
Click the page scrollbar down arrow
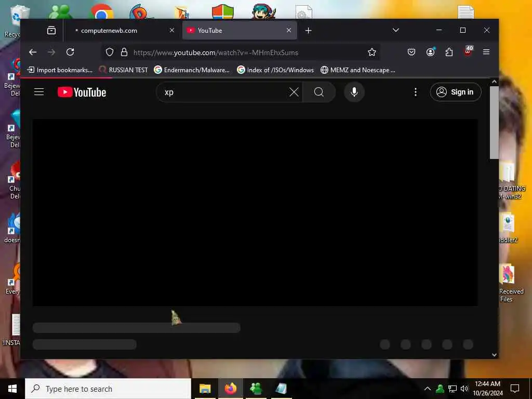pyautogui.click(x=495, y=354)
